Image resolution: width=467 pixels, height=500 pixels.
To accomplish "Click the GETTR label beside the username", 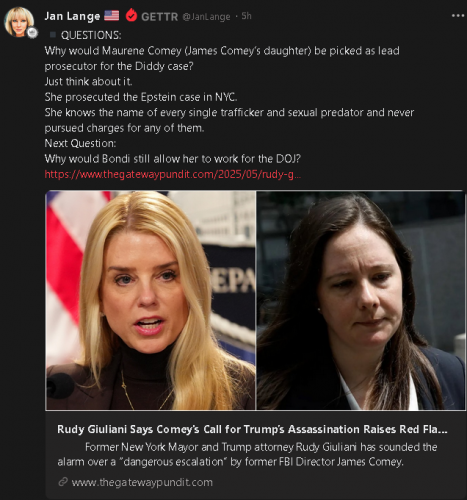I will tap(160, 17).
